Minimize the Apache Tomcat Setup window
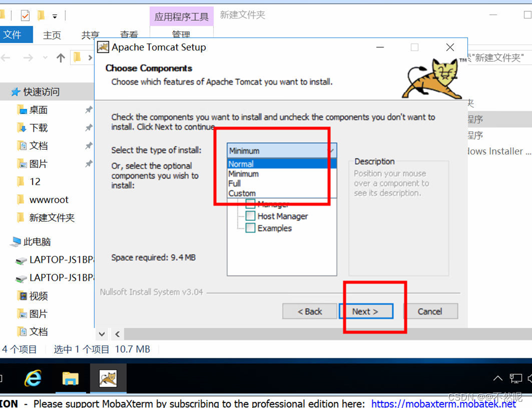 pyautogui.click(x=380, y=47)
